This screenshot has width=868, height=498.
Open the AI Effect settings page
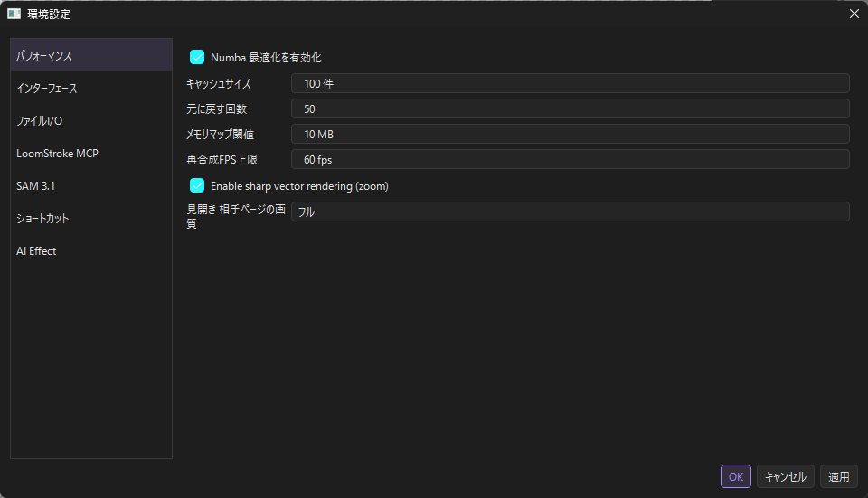(x=91, y=251)
